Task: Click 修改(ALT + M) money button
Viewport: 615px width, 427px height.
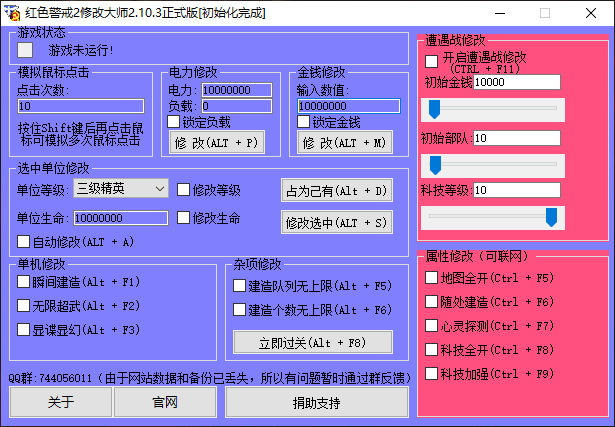Action: 345,142
